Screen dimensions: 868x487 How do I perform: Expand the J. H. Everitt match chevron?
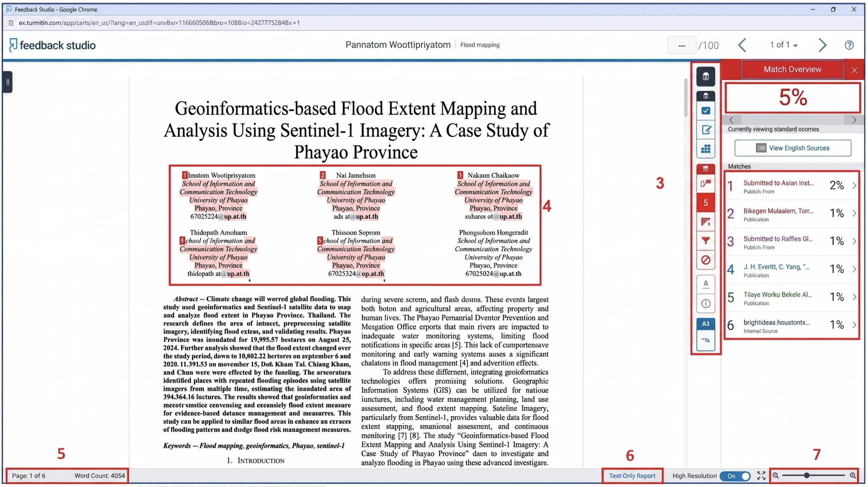[854, 269]
